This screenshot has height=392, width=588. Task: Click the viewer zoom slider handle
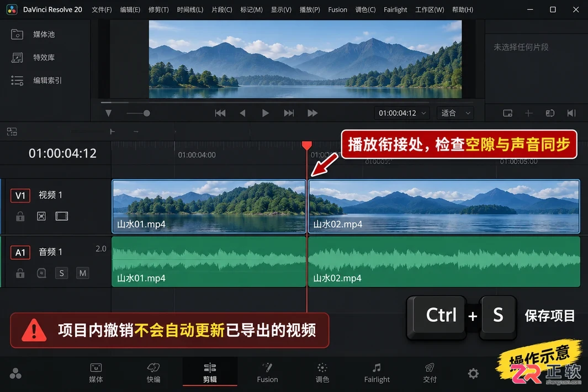pyautogui.click(x=147, y=113)
